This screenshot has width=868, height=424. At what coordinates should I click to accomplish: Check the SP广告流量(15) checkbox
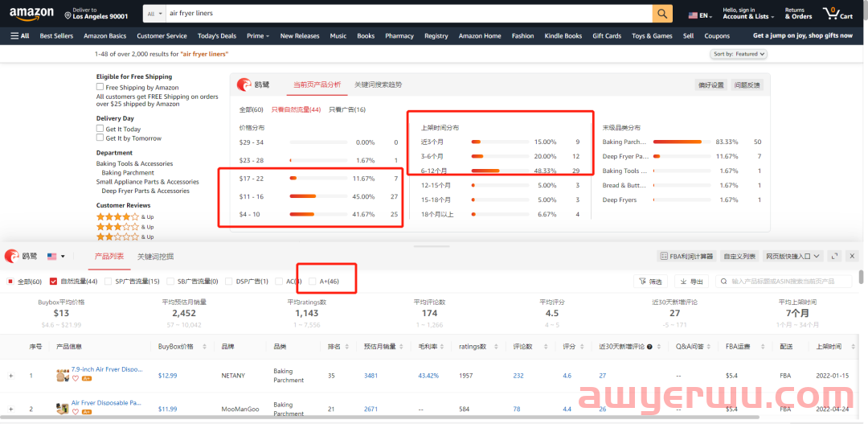[108, 282]
